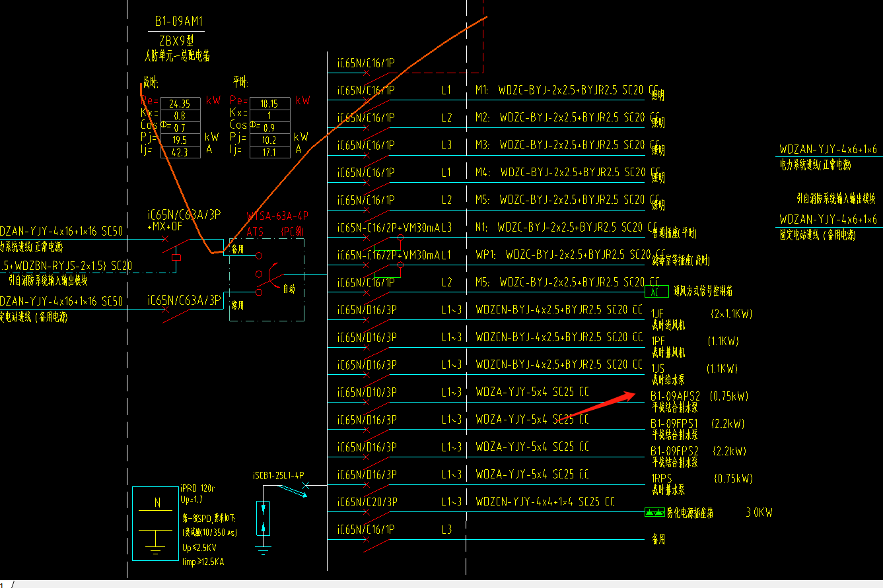The image size is (883, 588).
Task: Select the 战时进风机 description text
Action: (668, 325)
